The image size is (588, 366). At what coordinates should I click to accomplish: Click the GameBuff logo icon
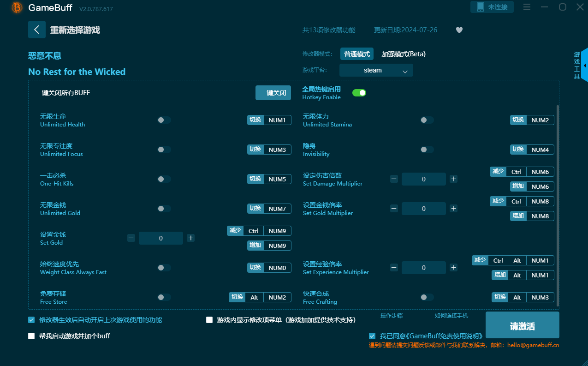pos(17,7)
